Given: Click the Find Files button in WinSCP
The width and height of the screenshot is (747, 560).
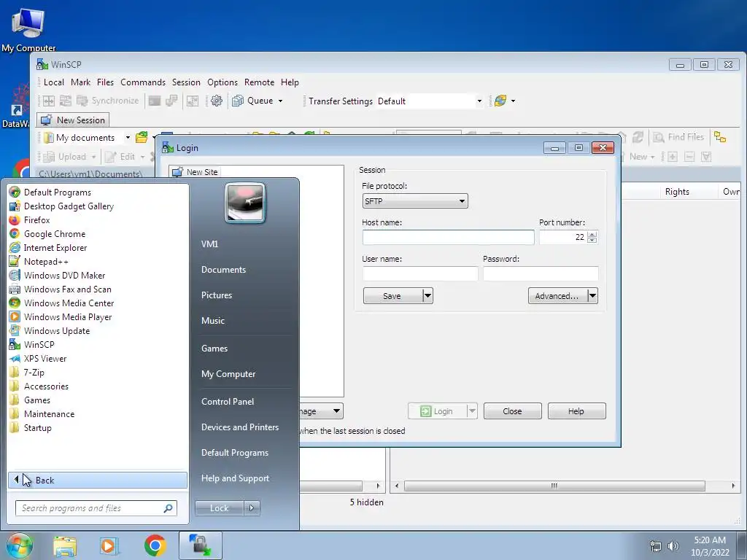Looking at the screenshot, I should pos(678,137).
